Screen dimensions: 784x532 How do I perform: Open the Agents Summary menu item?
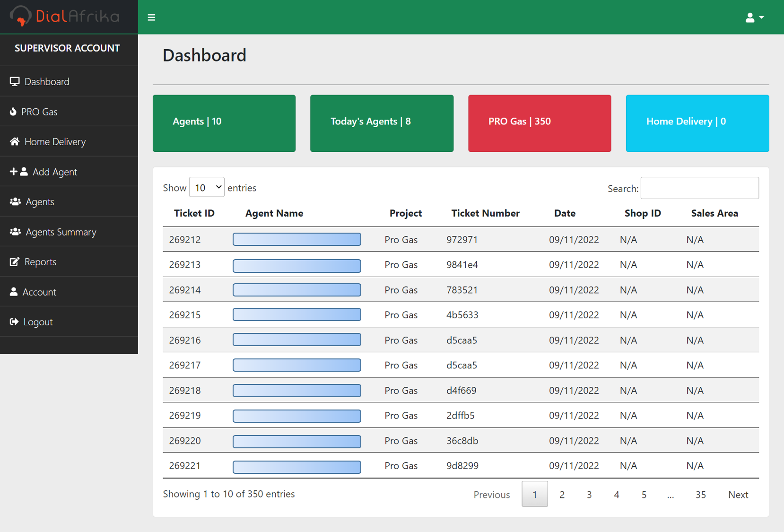pos(61,232)
